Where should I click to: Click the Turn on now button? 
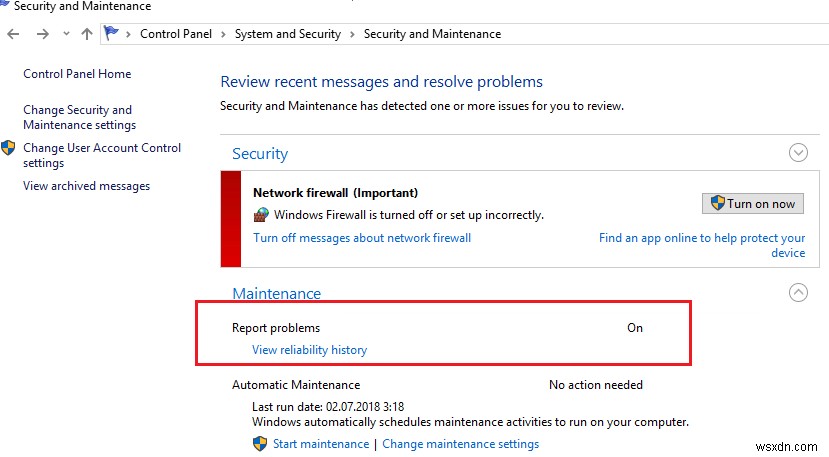[x=752, y=204]
